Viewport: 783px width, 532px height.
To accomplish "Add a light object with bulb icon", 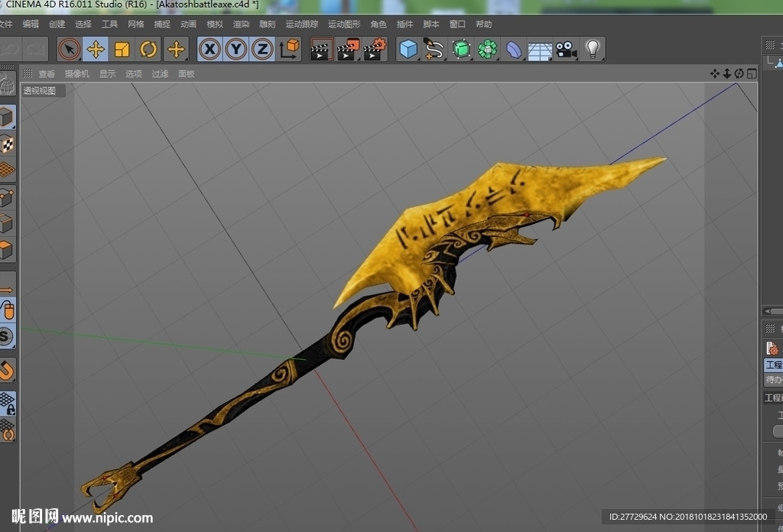I will pos(593,50).
